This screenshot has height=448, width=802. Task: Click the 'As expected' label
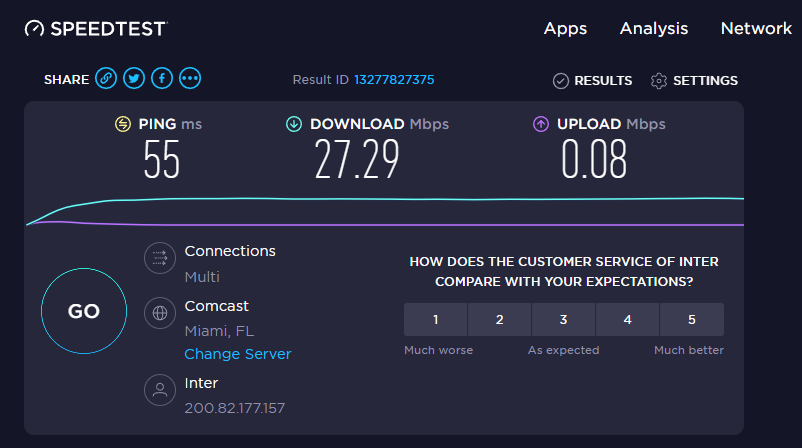[x=564, y=350]
